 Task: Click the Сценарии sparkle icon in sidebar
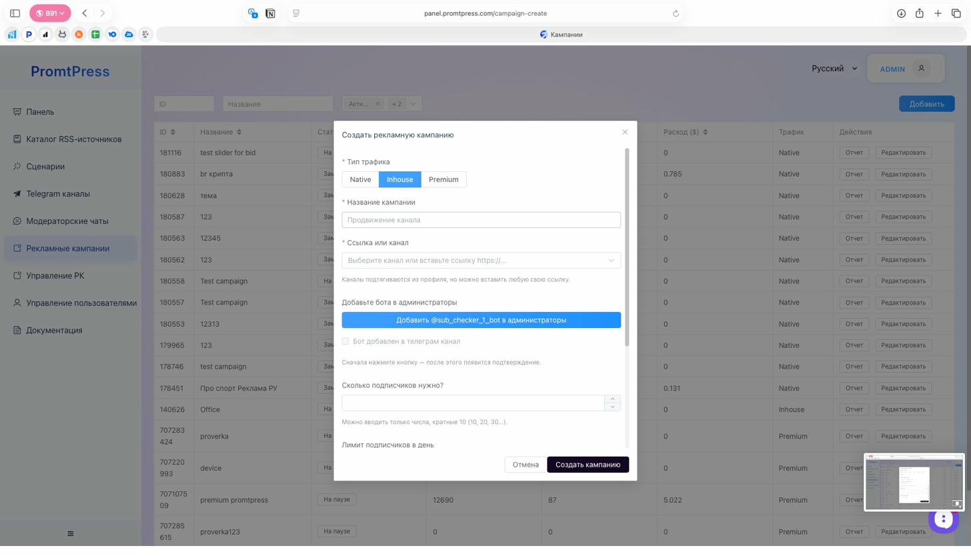point(17,167)
